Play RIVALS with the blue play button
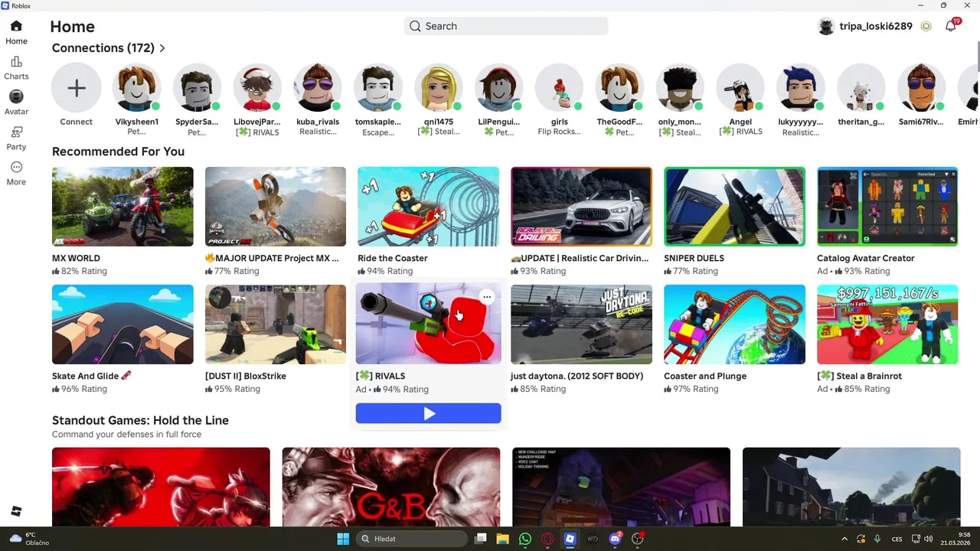Screen dimensions: 980x551 (428, 413)
